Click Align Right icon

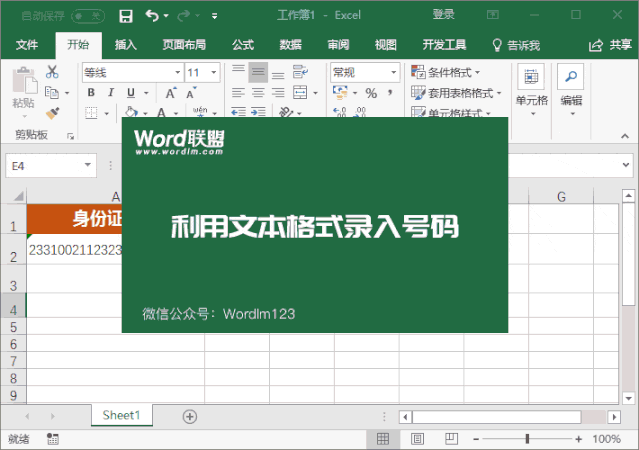pyautogui.click(x=278, y=93)
